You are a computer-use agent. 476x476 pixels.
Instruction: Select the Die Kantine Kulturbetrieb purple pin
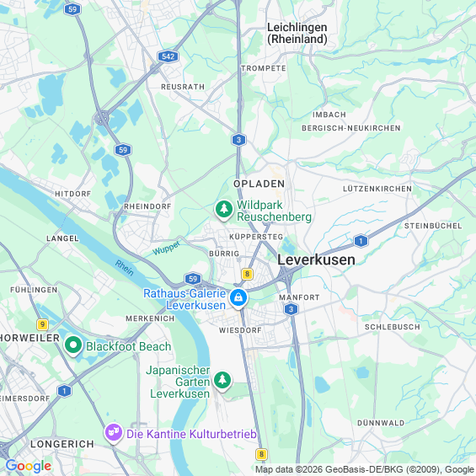[x=114, y=434]
